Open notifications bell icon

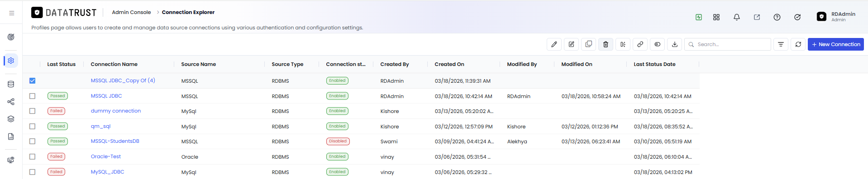[x=737, y=17]
